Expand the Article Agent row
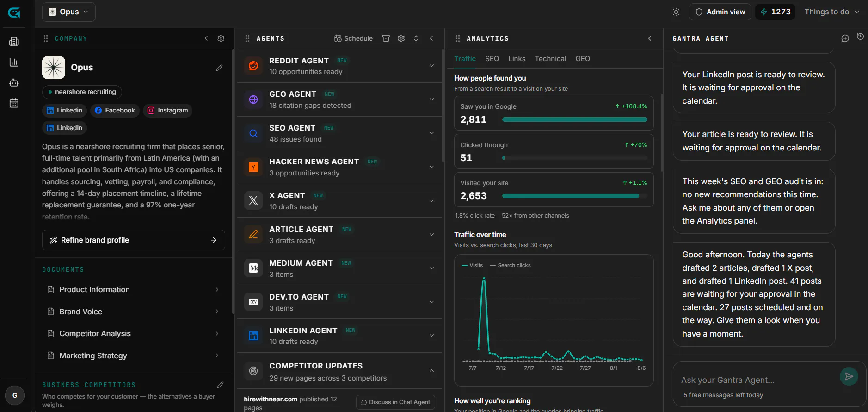868x412 pixels. click(x=431, y=234)
